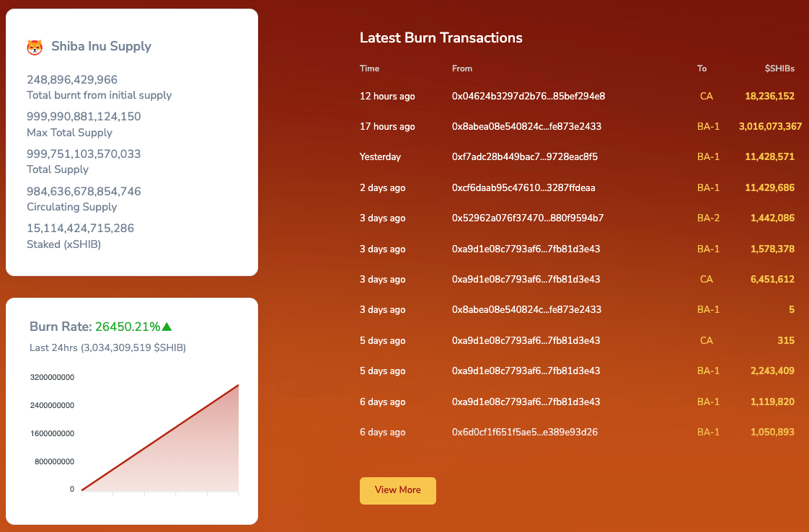Click the Shiba Inu Supply title
The width and height of the screenshot is (809, 532).
pos(101,46)
